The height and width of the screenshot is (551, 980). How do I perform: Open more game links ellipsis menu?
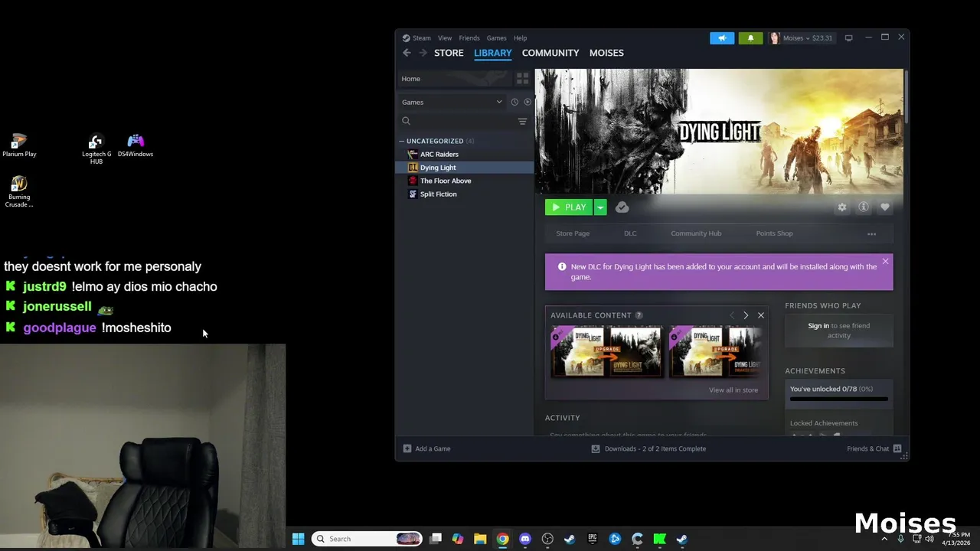tap(871, 234)
